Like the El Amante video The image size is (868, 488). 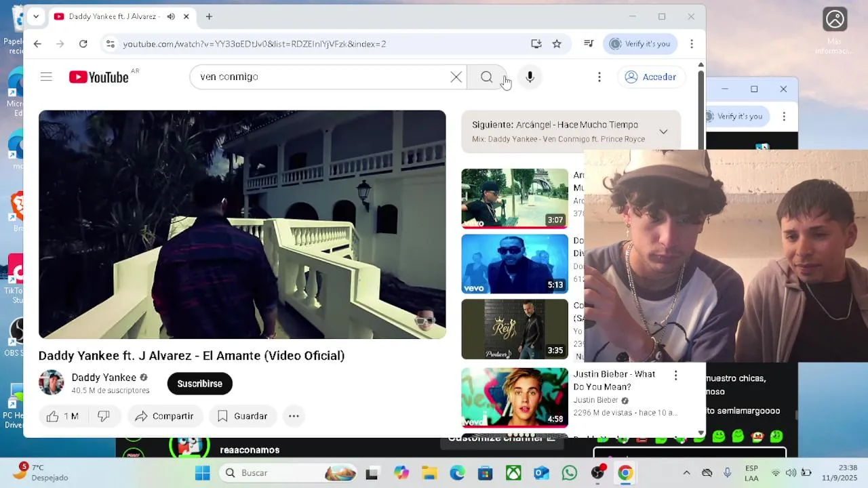pos(62,416)
